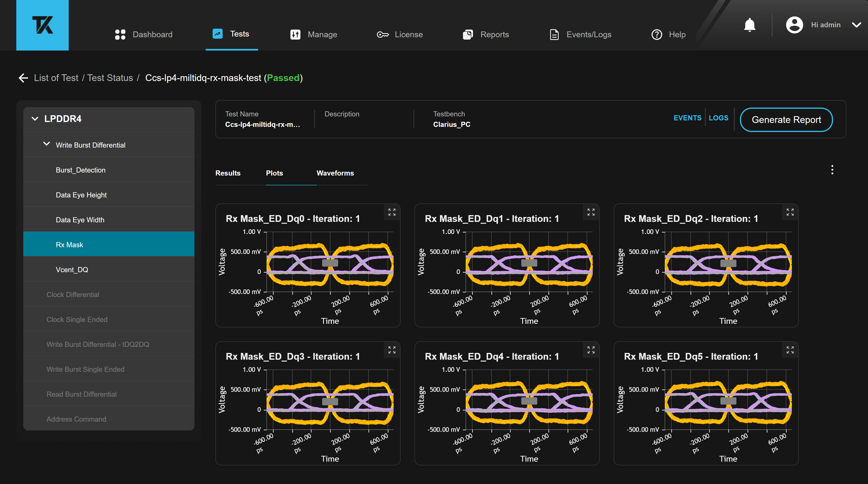Click the Tektronix logo

(x=42, y=25)
